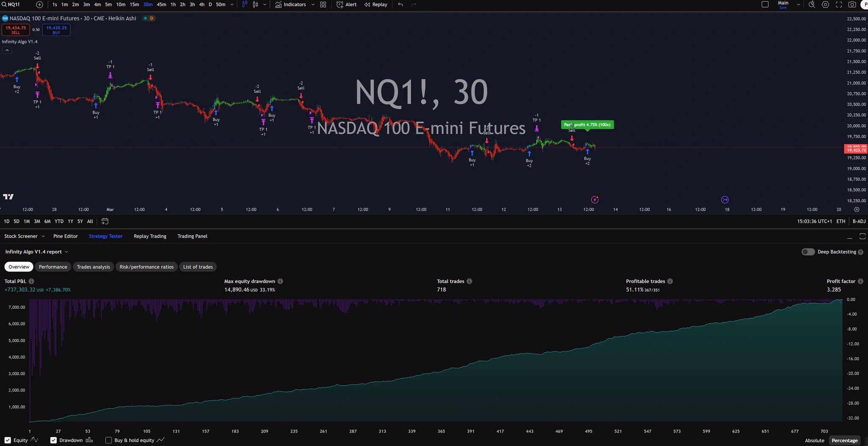Click the quick search icon

click(812, 5)
